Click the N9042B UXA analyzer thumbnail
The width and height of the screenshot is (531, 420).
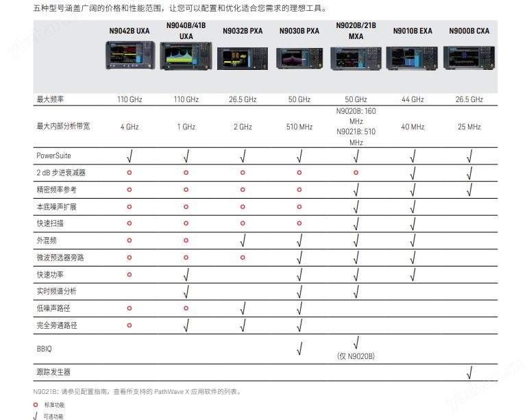pyautogui.click(x=130, y=55)
